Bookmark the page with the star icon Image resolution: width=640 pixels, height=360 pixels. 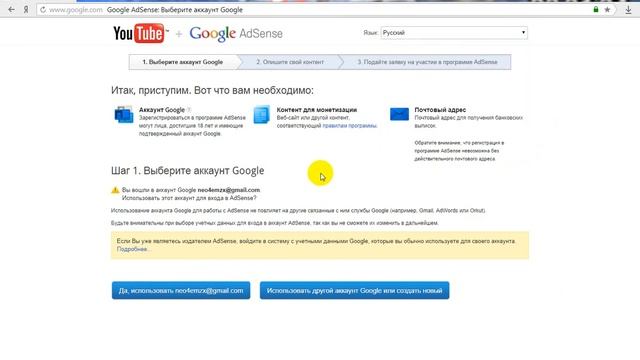coord(607,9)
